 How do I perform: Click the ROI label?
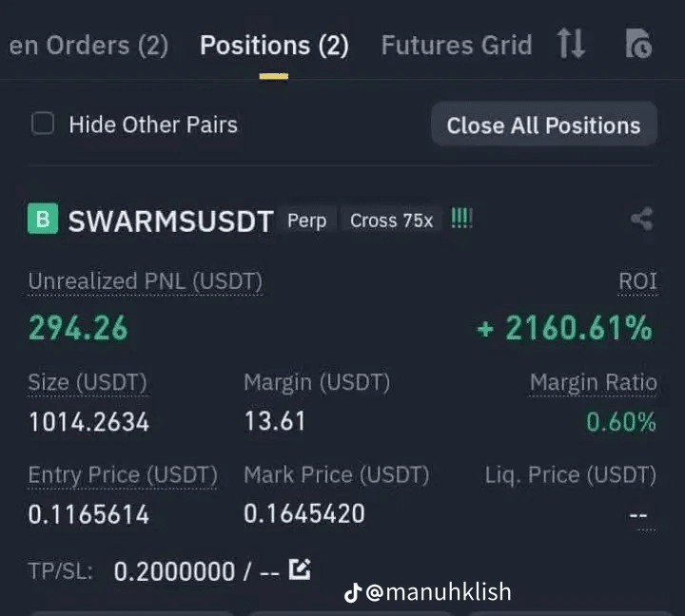pos(637,281)
